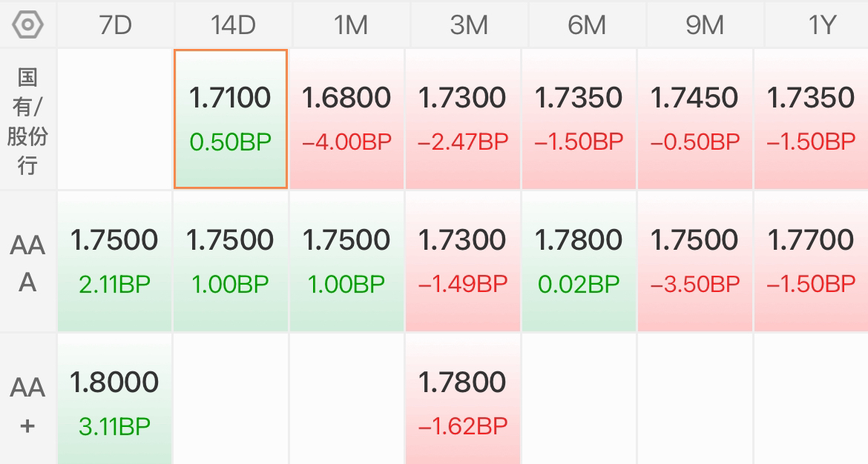Open the AAA 9M cell with -3.50BP
Viewport: 868px width, 464px height.
[x=694, y=261]
